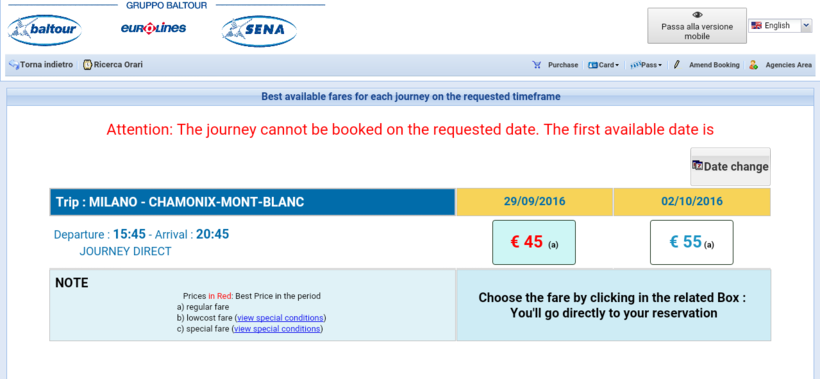Screen dimensions: 820x379
Task: Open special fare view special conditions link
Action: point(277,329)
